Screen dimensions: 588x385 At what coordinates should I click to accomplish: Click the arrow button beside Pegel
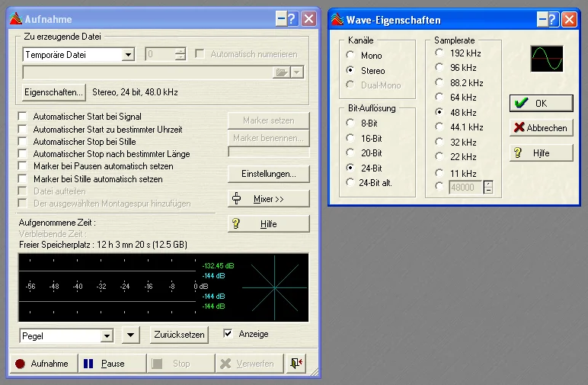130,335
